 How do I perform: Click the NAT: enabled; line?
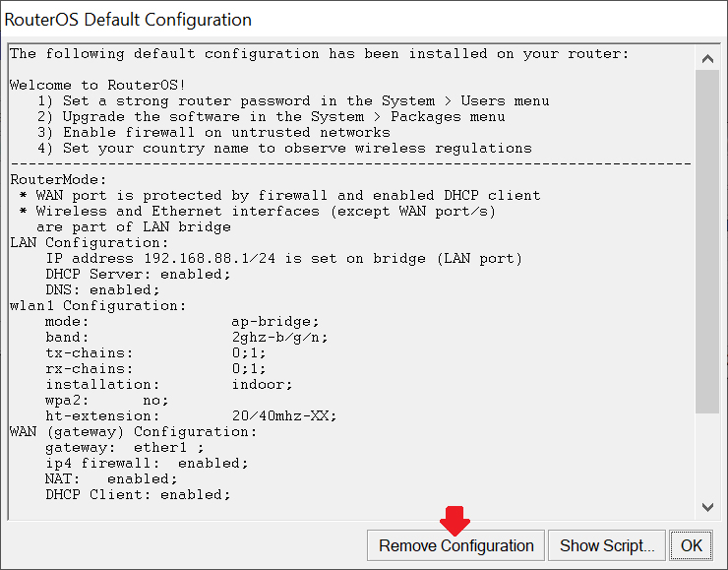tap(111, 479)
